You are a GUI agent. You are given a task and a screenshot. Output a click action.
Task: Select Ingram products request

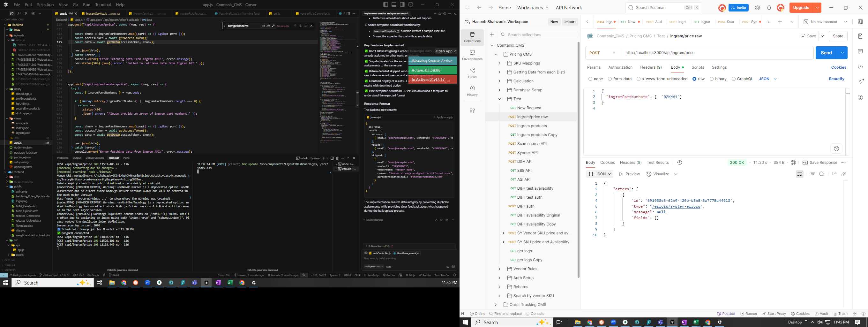(532, 126)
